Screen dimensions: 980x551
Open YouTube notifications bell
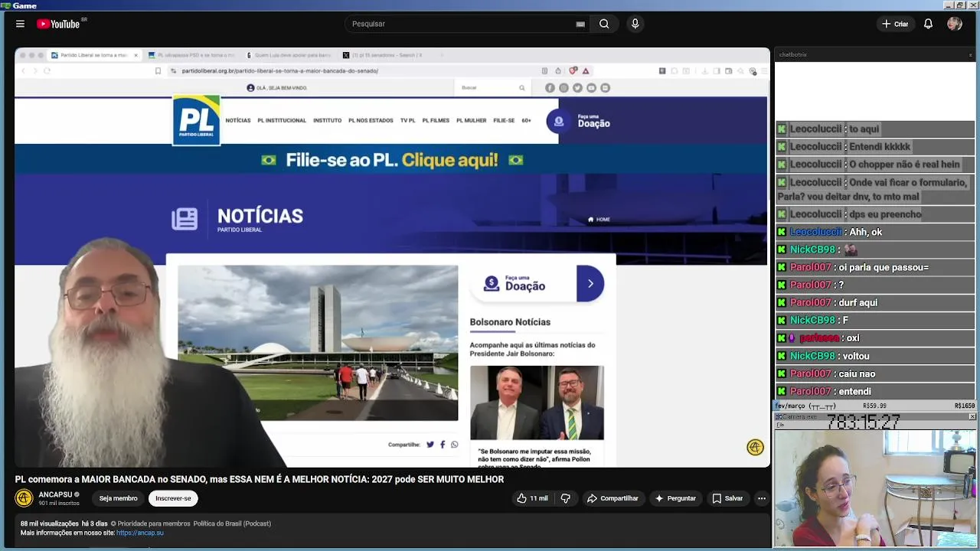(x=928, y=24)
